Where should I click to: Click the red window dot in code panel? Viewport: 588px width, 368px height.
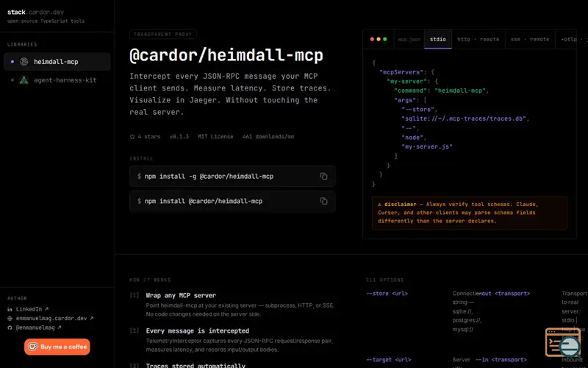coord(372,39)
